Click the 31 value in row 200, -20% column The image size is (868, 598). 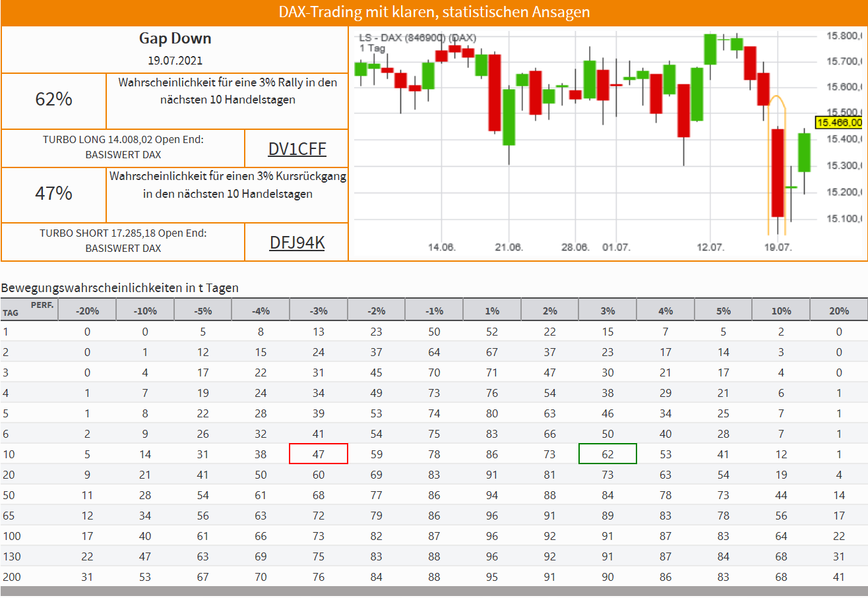[x=87, y=576]
